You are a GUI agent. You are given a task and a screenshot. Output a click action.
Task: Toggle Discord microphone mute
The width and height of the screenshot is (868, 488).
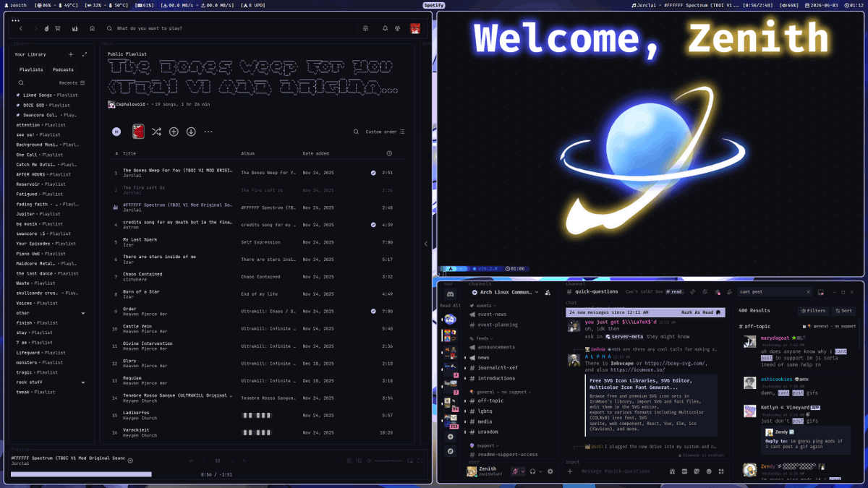point(515,471)
